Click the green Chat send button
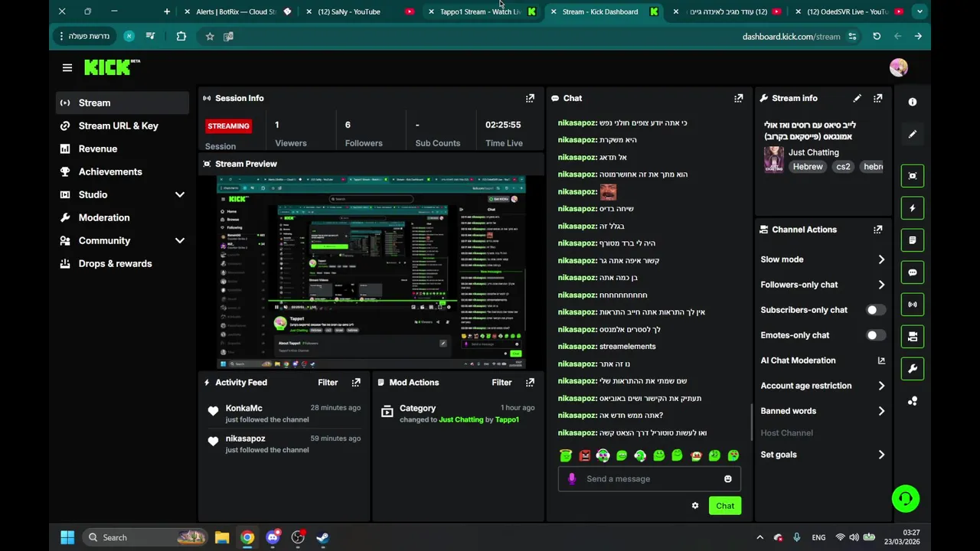The width and height of the screenshot is (980, 551). tap(725, 506)
